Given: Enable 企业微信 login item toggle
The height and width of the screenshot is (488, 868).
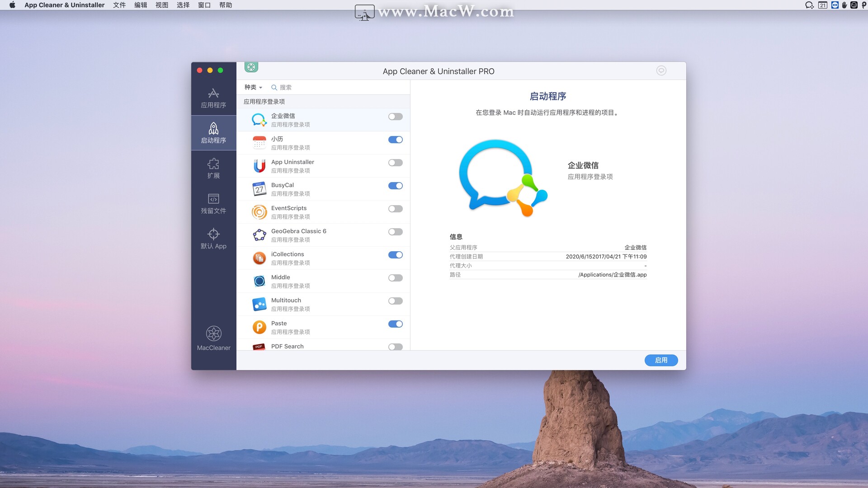Looking at the screenshot, I should click(395, 117).
